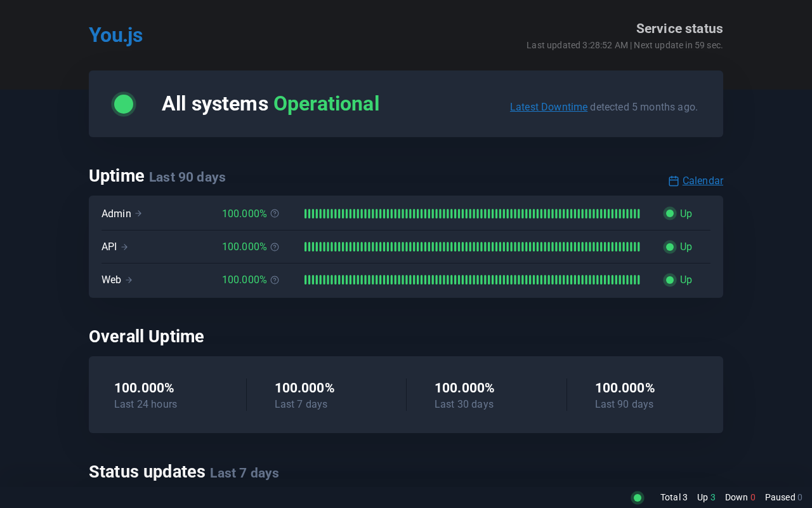Click the large green All systems status indicator

(124, 104)
